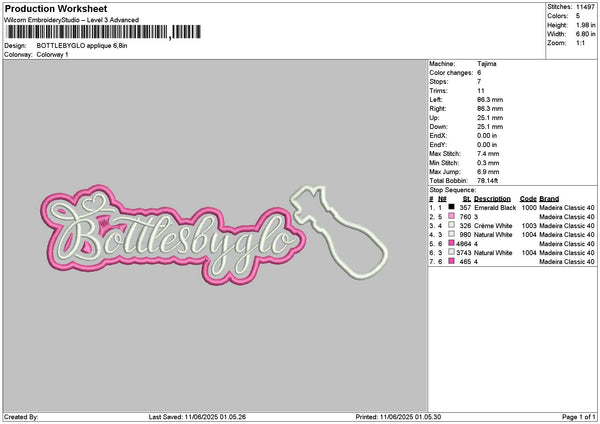Choose the swatch in the 3743 Natural White row
Viewport: 600px width, 424px height.
coord(452,252)
